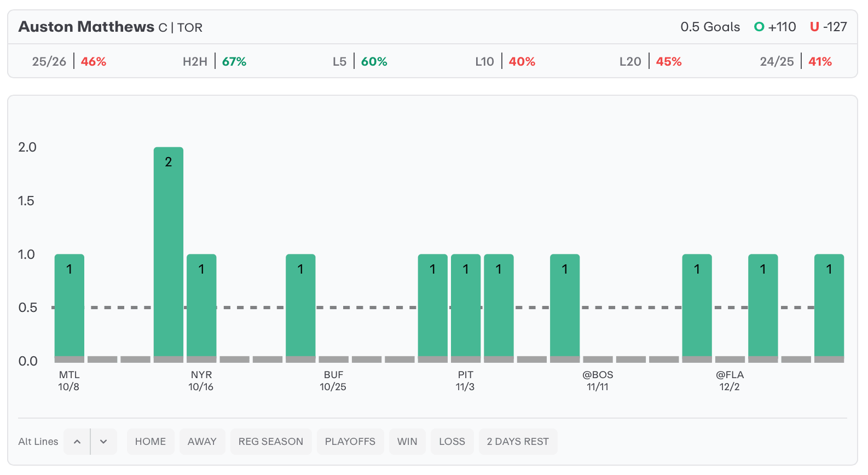
Task: Click the 2-goal bar before NYR game
Action: point(169,252)
